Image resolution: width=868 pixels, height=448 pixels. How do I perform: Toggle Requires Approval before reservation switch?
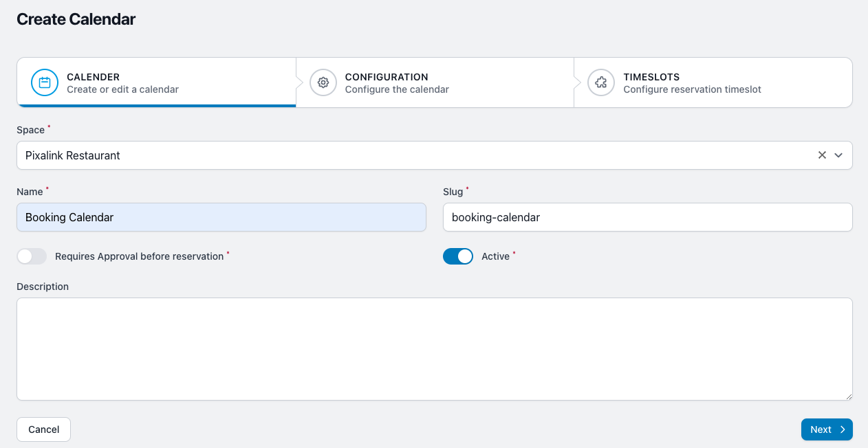[32, 256]
